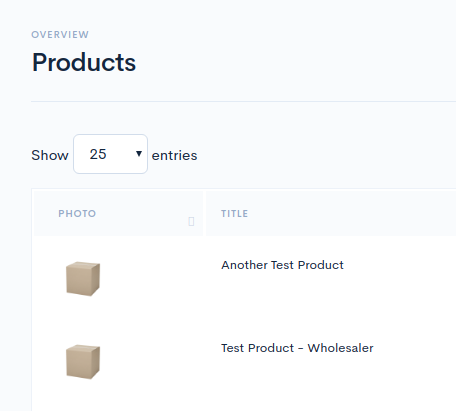Click the cardboard box image for Test Product - Wholesaler

pyautogui.click(x=83, y=362)
